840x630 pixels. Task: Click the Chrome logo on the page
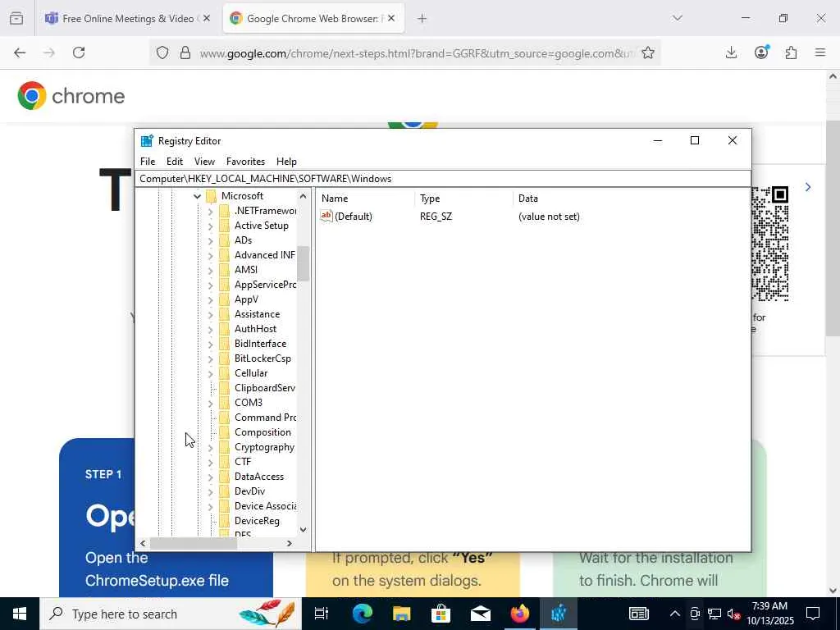click(x=71, y=96)
